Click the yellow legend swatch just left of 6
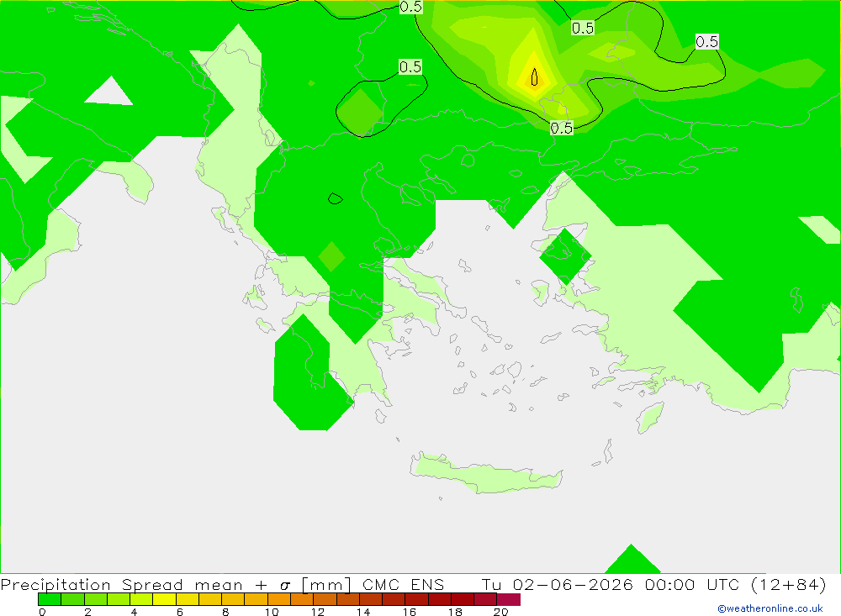The height and width of the screenshot is (616, 841). tap(165, 599)
